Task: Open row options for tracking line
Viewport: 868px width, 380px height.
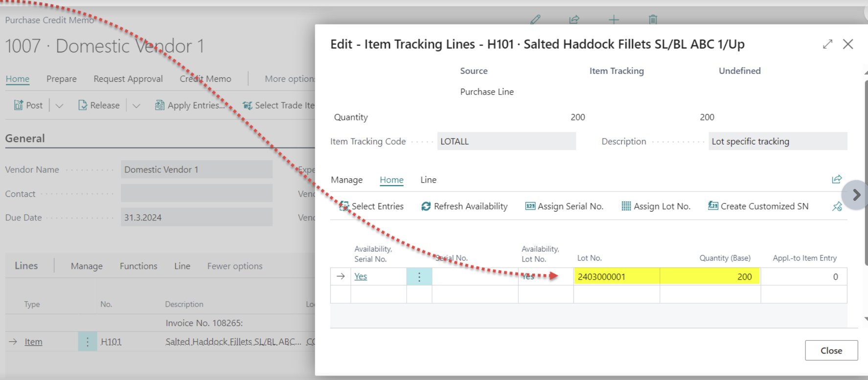Action: (x=419, y=277)
